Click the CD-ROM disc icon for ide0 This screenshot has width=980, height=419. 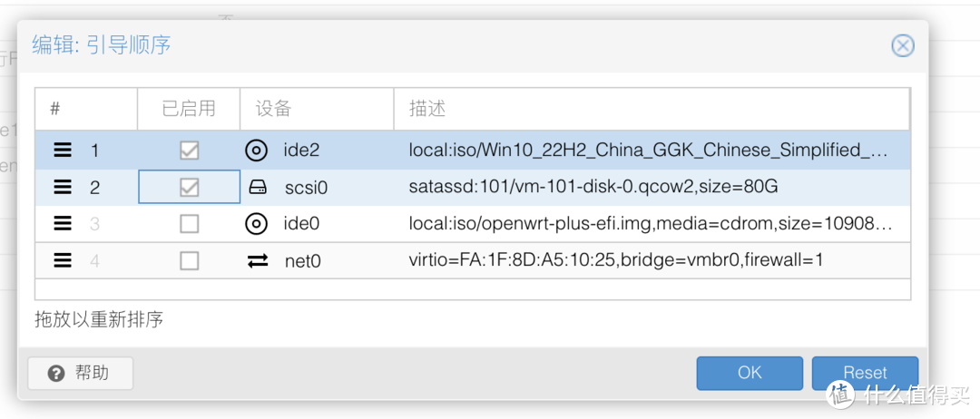[256, 223]
